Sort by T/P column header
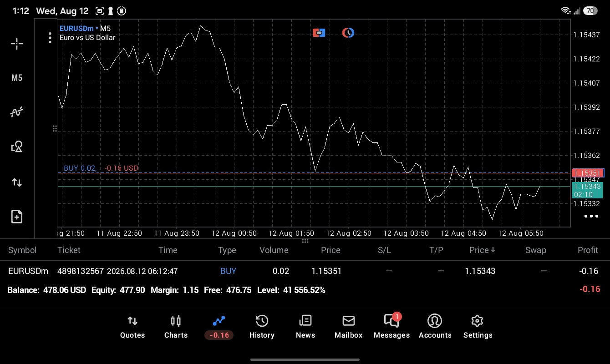The image size is (610, 364). [436, 250]
